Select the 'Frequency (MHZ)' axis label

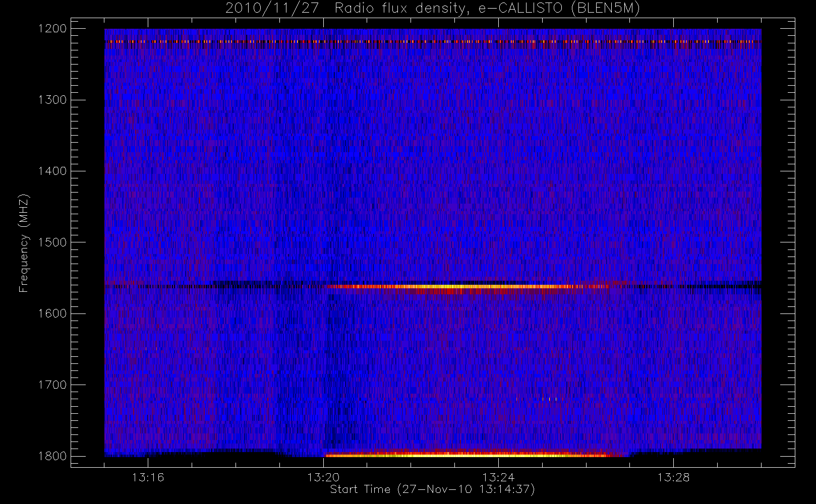24,243
